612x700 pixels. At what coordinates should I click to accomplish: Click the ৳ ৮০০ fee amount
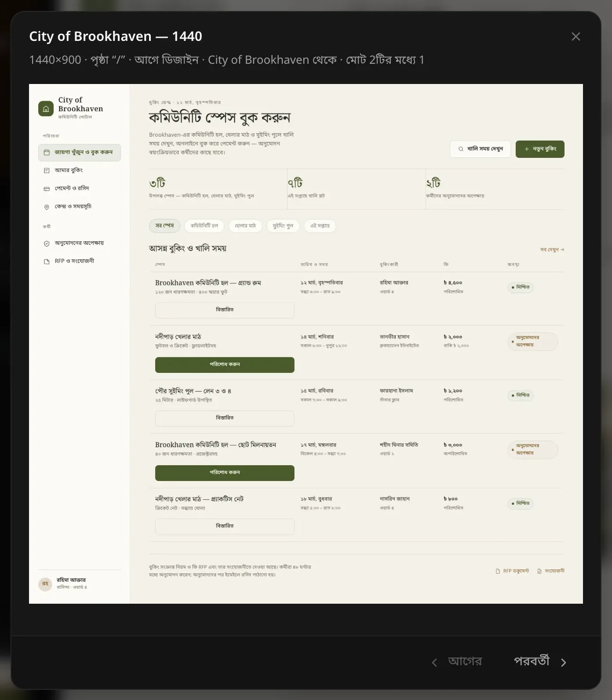[x=451, y=499]
